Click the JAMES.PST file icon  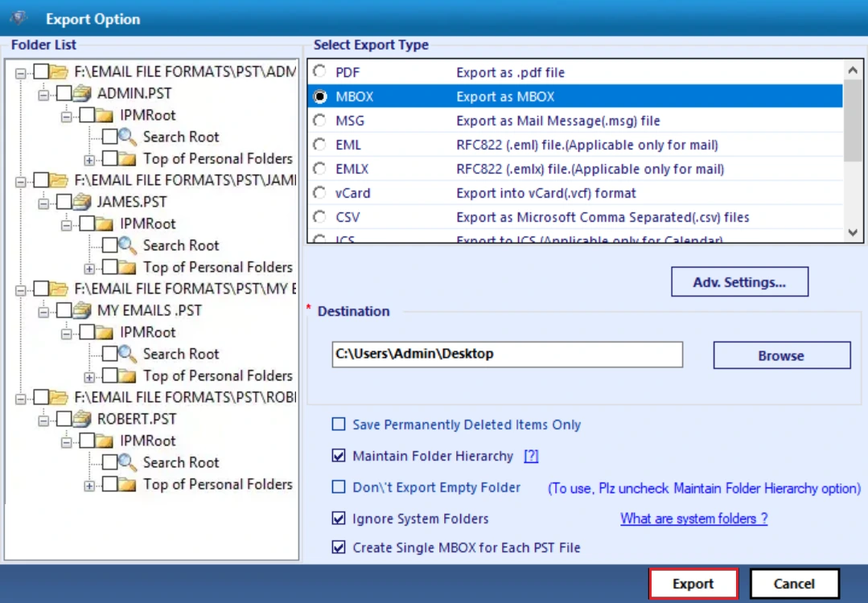click(82, 202)
